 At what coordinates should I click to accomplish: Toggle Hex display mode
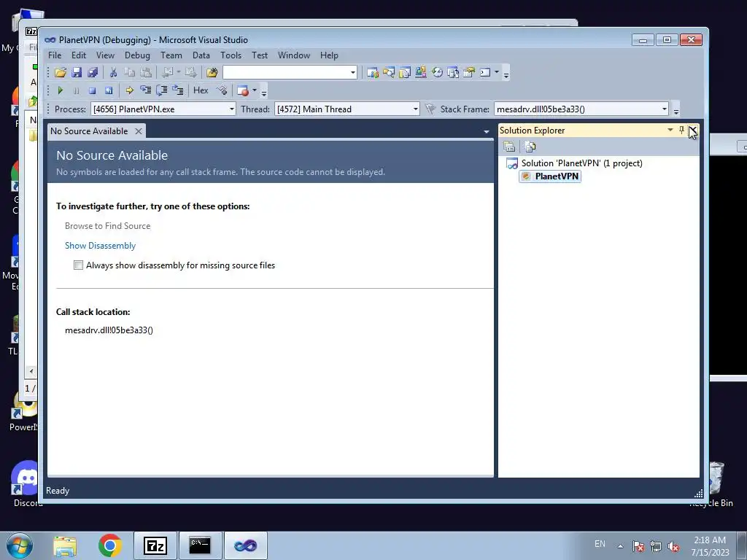click(x=201, y=90)
